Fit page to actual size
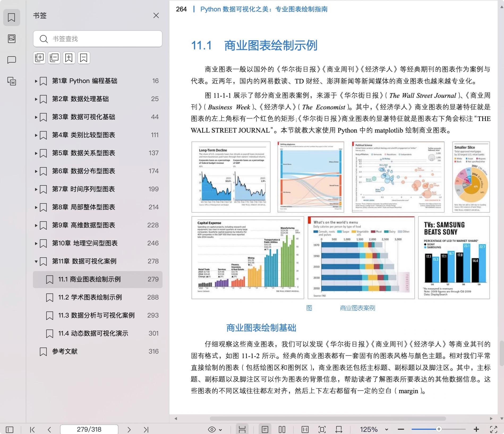The image size is (504, 434). 305,429
